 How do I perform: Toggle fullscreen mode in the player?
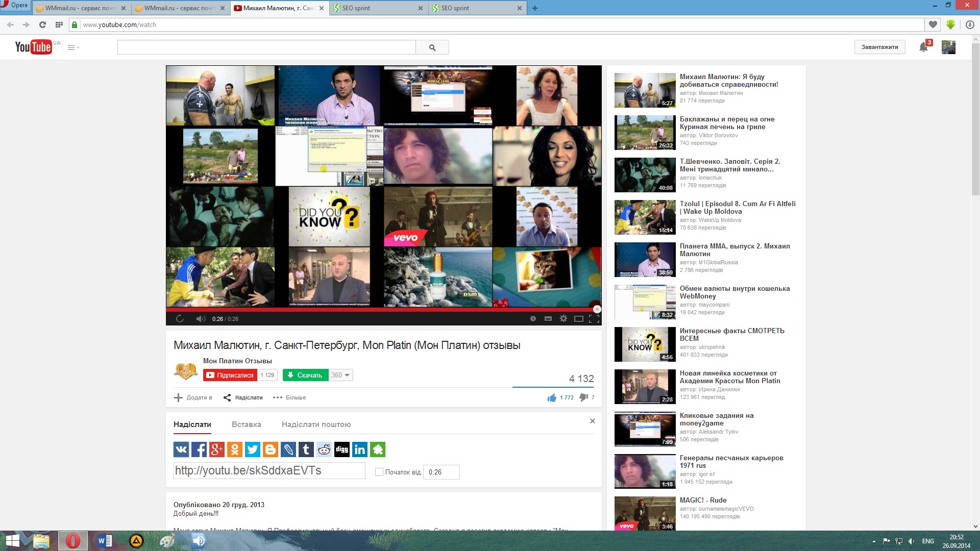(x=594, y=319)
